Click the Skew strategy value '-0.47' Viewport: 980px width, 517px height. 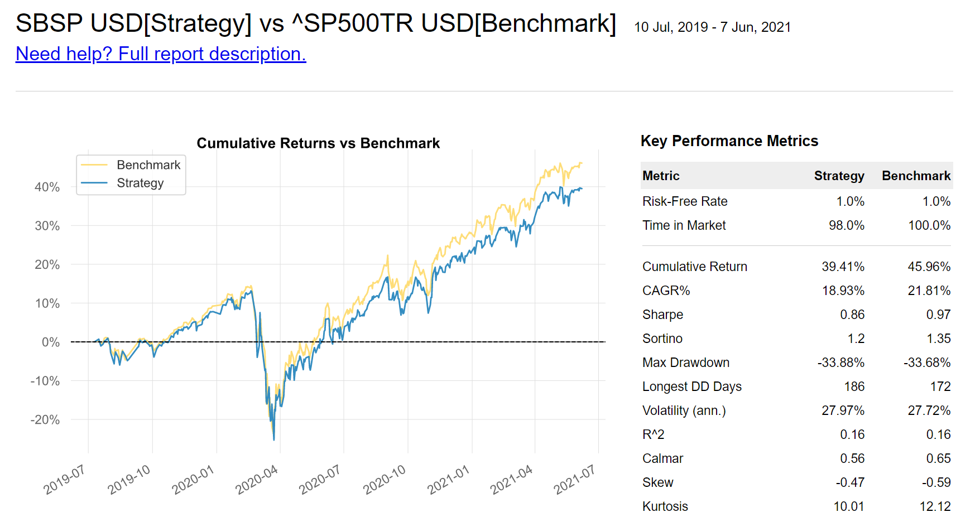point(850,482)
